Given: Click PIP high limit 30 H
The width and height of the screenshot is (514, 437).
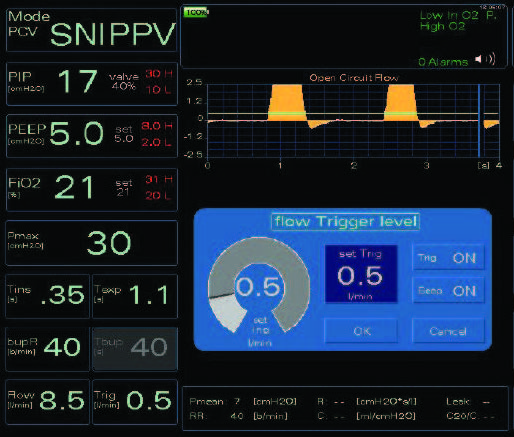Looking at the screenshot, I should 159,73.
